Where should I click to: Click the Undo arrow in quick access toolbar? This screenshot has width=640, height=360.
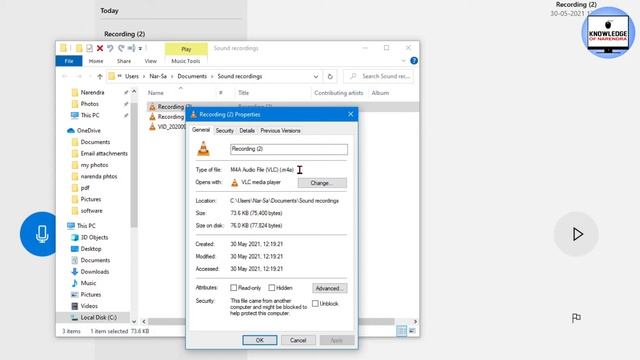(110, 48)
